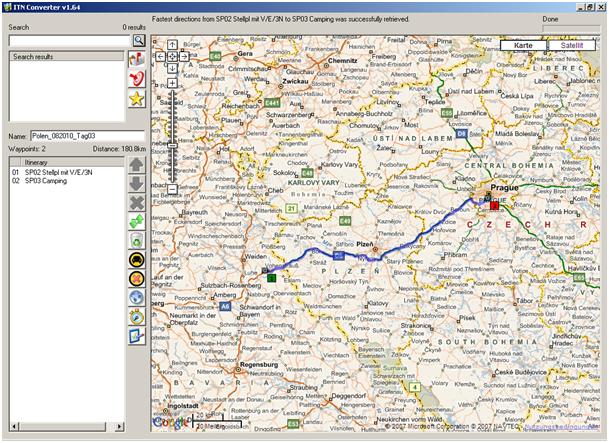Click the green double-arrow invert icon

point(137,222)
